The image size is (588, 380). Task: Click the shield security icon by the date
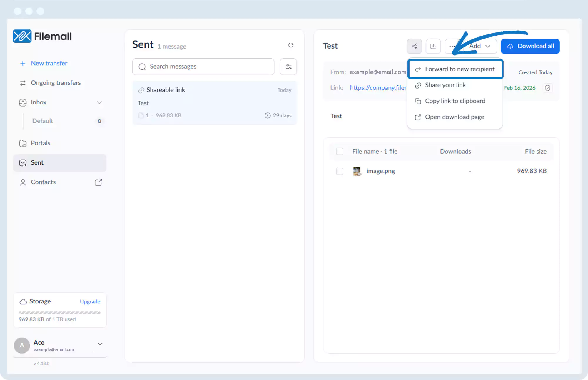pyautogui.click(x=547, y=88)
